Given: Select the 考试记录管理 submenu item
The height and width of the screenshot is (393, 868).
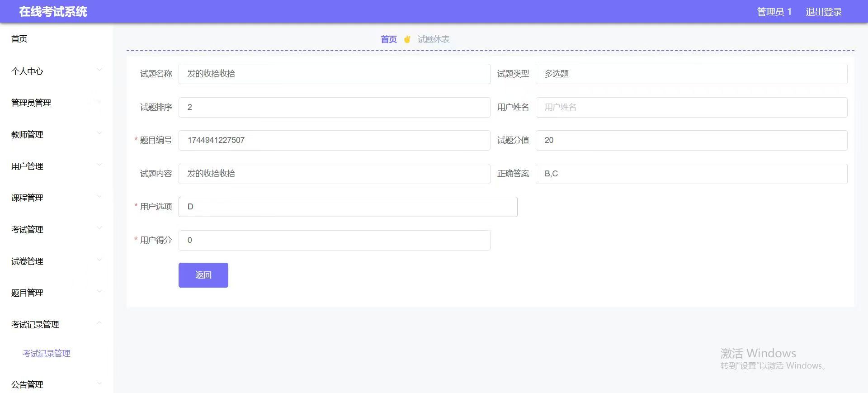Looking at the screenshot, I should tap(47, 354).
